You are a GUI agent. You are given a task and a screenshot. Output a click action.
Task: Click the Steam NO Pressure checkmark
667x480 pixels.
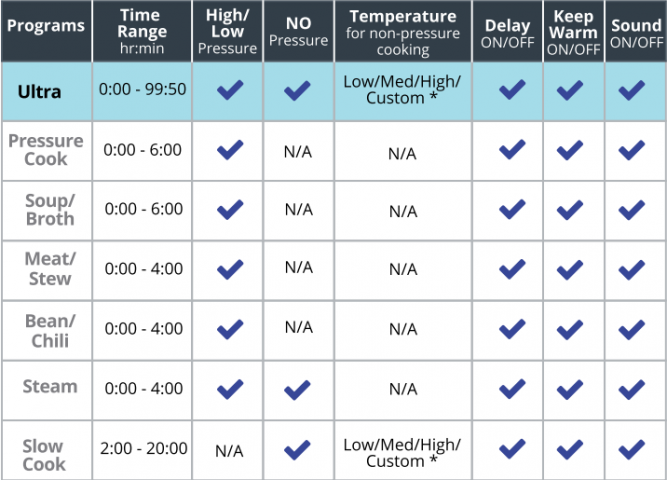298,387
